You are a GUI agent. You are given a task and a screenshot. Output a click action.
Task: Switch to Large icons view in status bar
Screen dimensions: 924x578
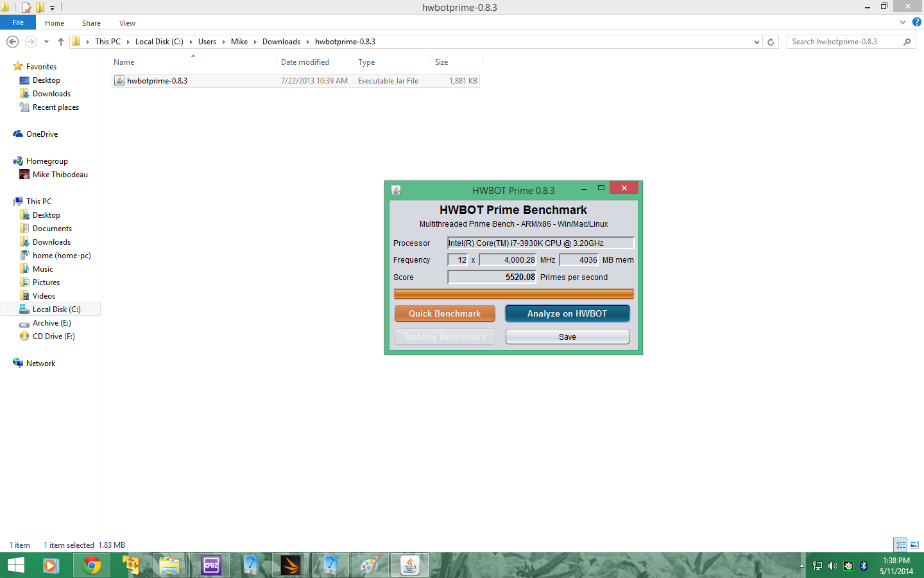914,545
